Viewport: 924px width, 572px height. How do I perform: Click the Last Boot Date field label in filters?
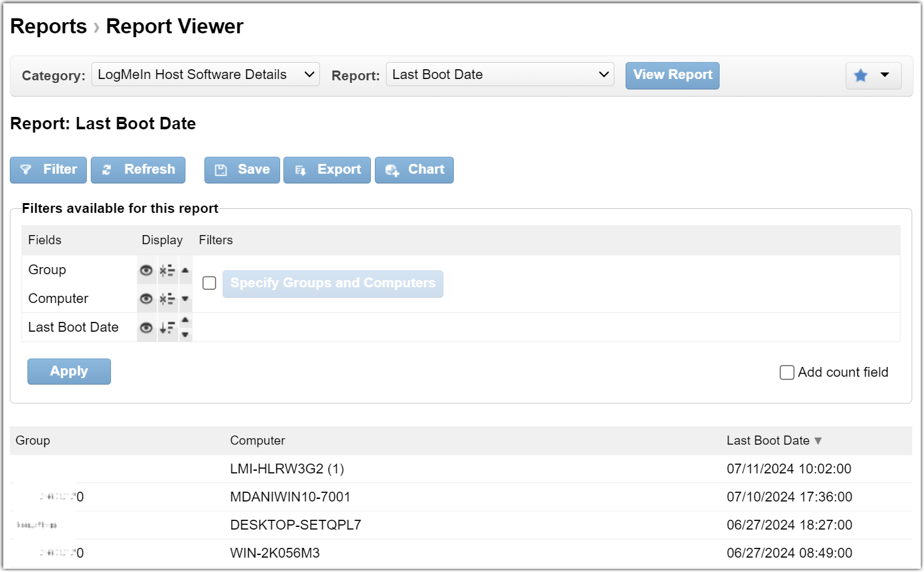click(x=73, y=327)
